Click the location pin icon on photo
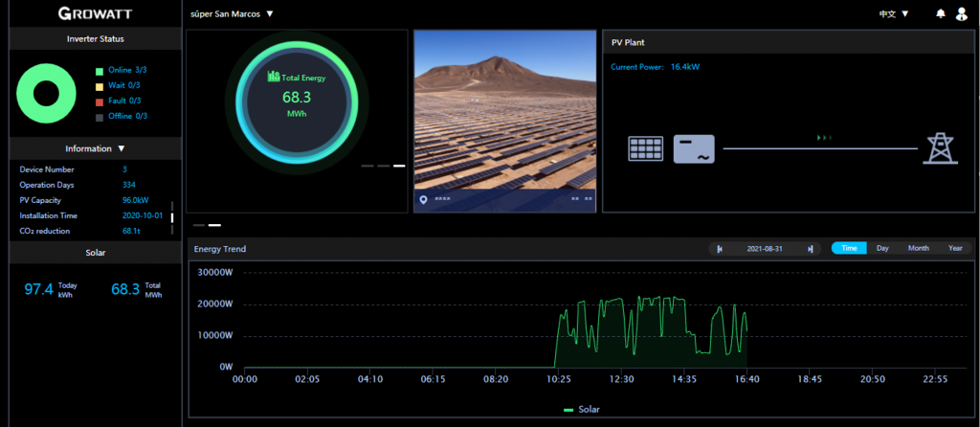 424,199
